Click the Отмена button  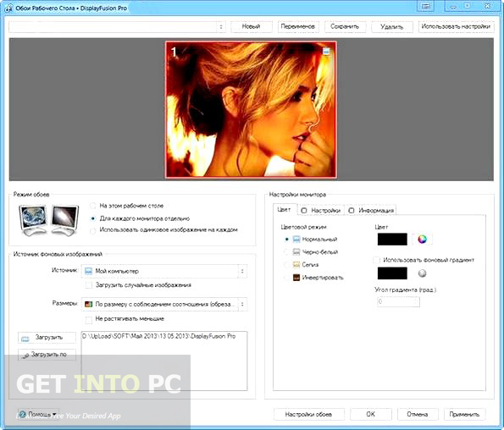418,414
